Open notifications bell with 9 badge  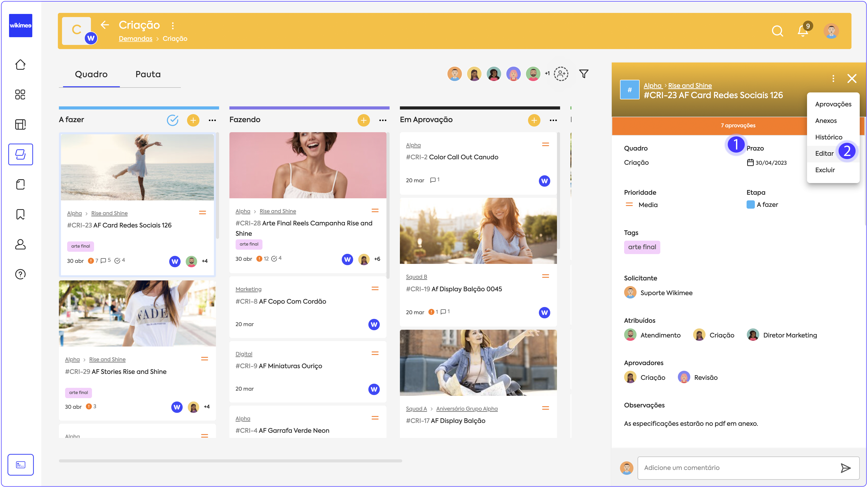[x=803, y=31]
